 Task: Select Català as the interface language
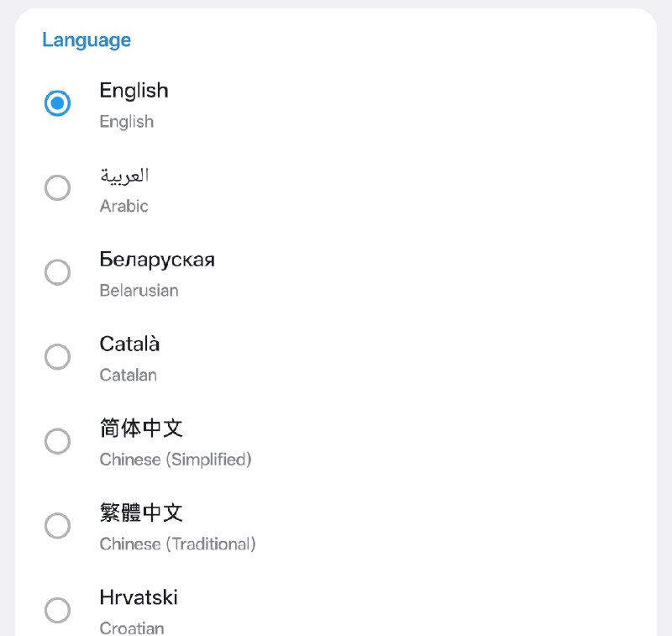tap(57, 356)
